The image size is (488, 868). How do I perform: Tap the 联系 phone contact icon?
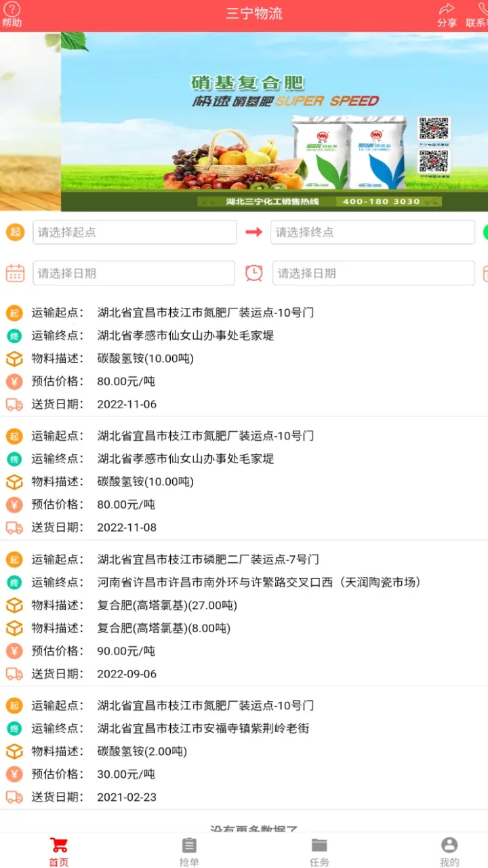click(481, 10)
